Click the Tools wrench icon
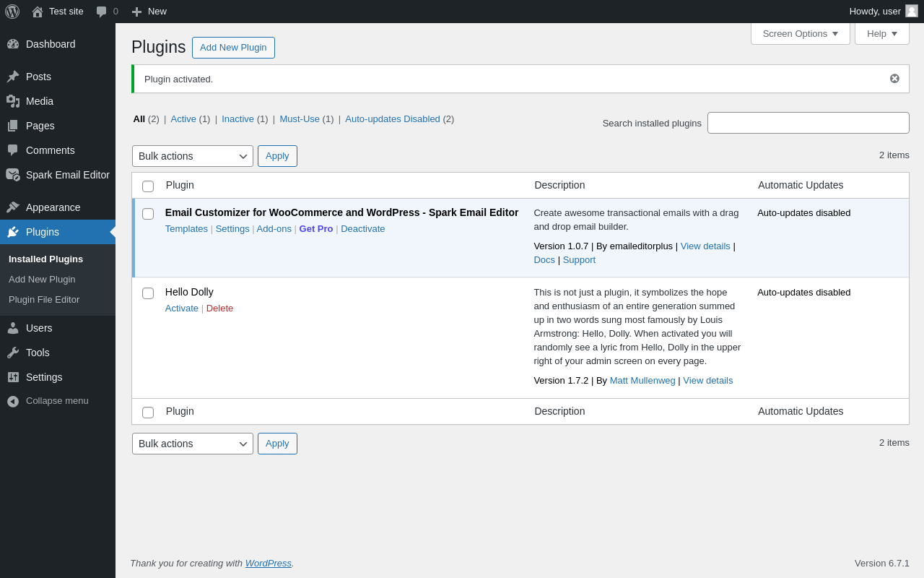 tap(13, 353)
